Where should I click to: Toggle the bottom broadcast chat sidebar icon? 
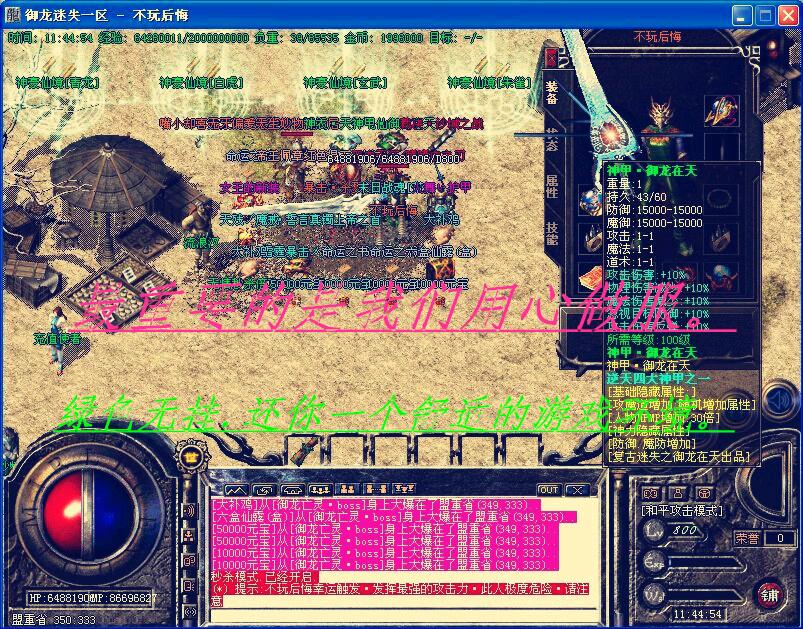tap(189, 611)
